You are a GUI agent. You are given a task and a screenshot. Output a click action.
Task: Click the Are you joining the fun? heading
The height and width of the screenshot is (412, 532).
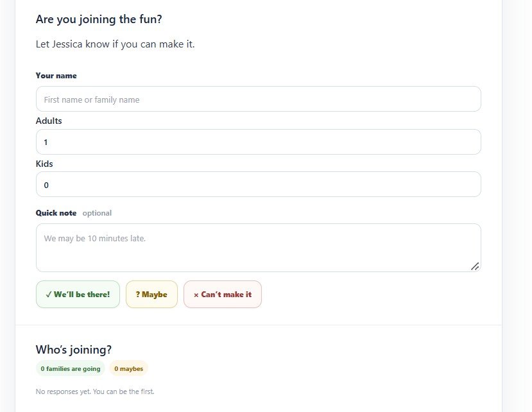[x=99, y=19]
